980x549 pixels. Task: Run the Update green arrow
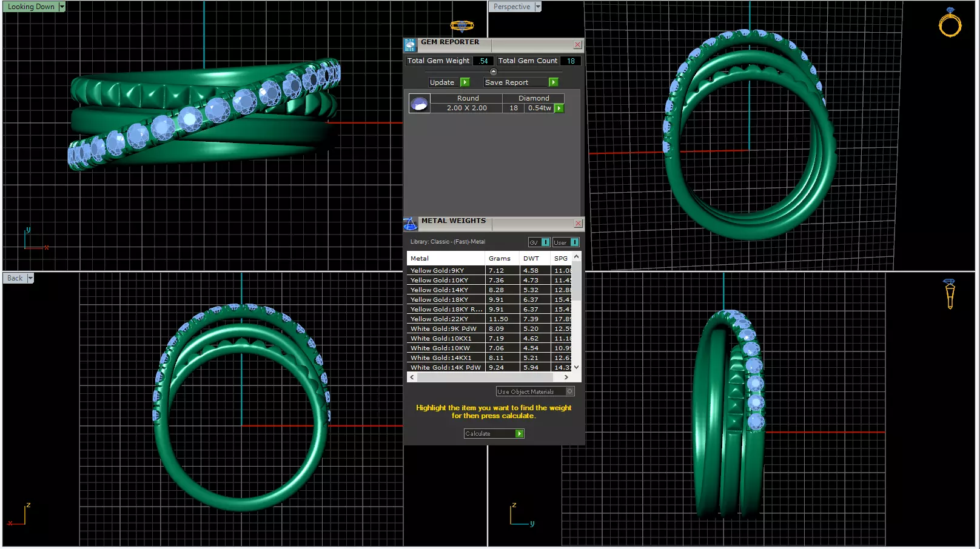pyautogui.click(x=465, y=82)
